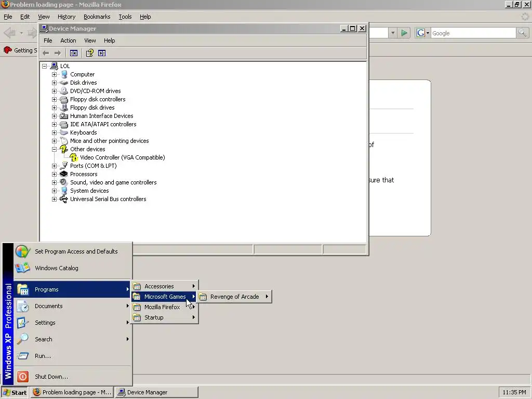Expand the System devices node
This screenshot has width=532, height=399.
(54, 191)
